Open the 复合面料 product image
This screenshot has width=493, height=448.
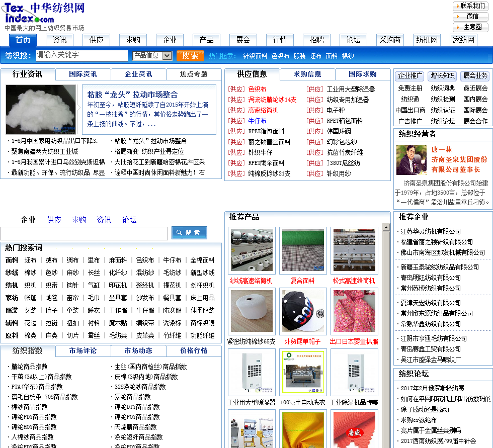tap(303, 250)
